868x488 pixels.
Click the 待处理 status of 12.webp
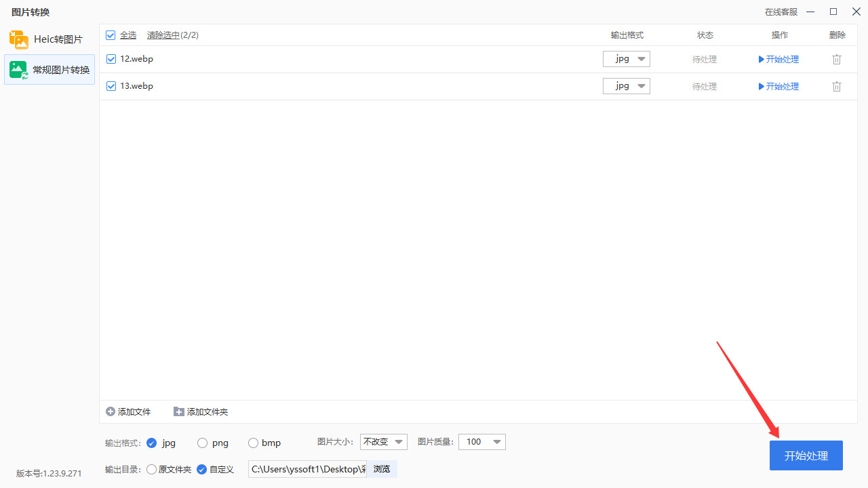click(x=705, y=59)
